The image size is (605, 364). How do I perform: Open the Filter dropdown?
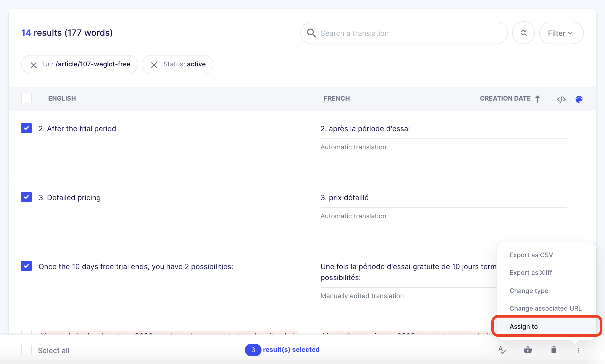561,33
